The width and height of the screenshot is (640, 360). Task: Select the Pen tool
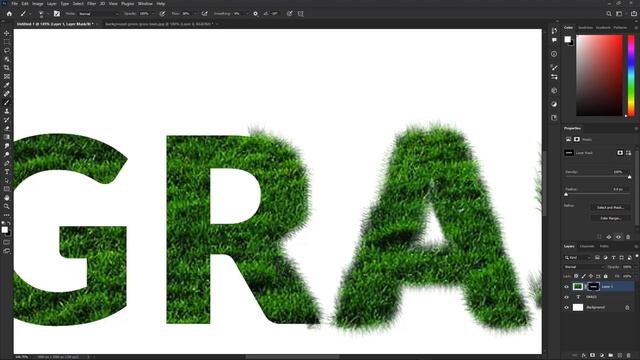point(7,163)
